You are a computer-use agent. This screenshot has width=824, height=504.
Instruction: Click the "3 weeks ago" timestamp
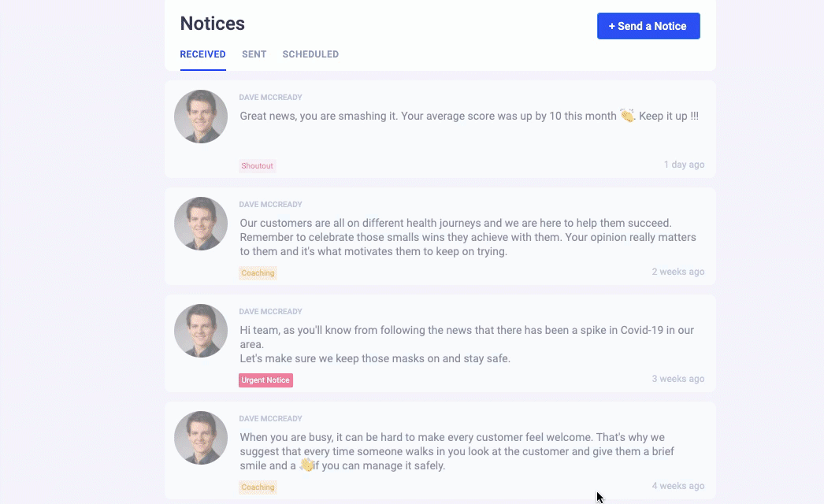tap(677, 379)
